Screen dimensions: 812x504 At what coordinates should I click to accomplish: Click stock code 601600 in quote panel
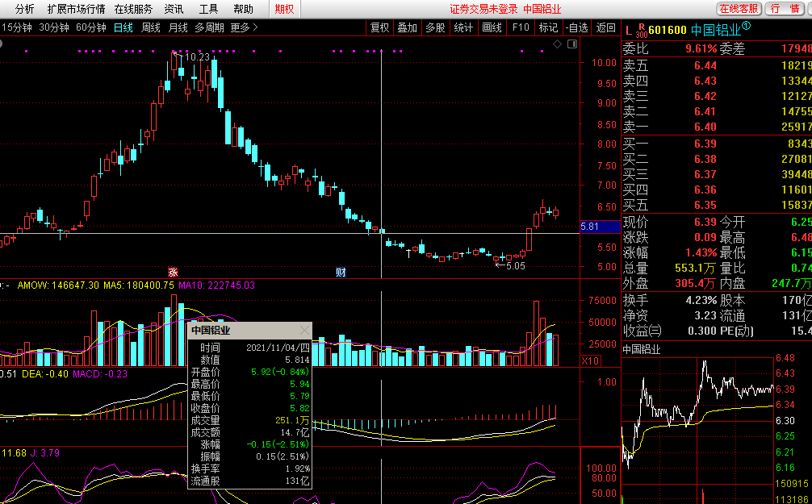[668, 30]
